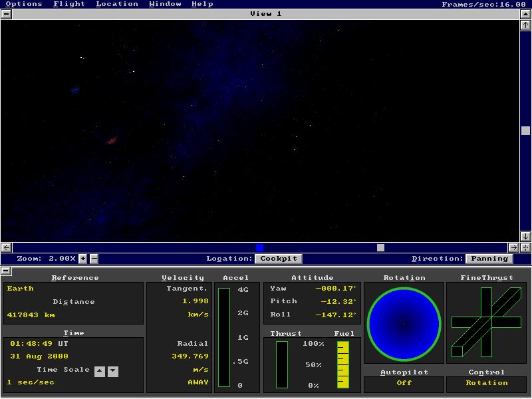Click Time Scale down arrow

[x=112, y=371]
